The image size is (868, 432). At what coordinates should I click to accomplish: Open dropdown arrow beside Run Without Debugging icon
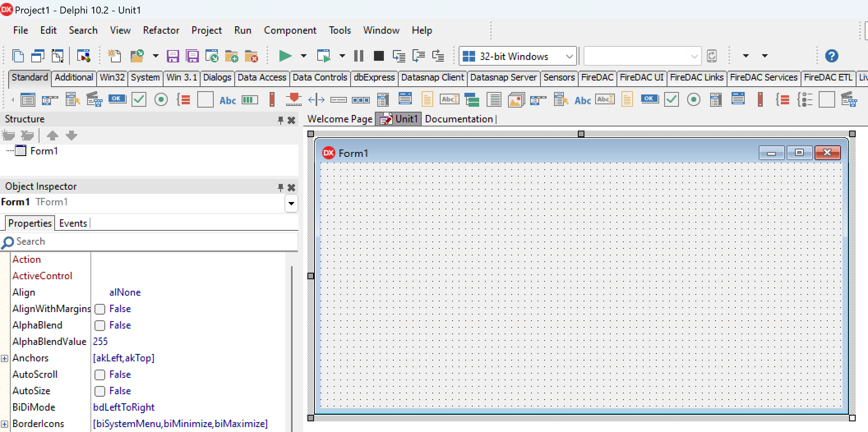(342, 56)
